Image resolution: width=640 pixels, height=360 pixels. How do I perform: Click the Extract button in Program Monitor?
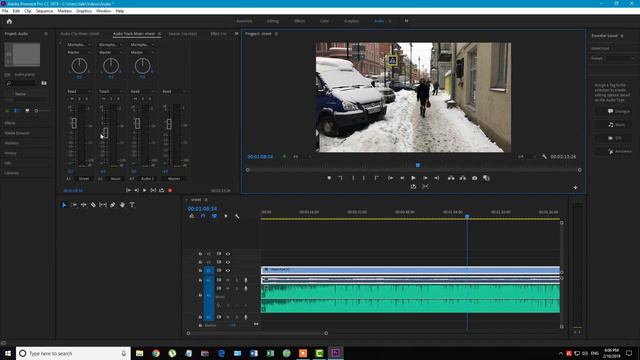point(462,178)
